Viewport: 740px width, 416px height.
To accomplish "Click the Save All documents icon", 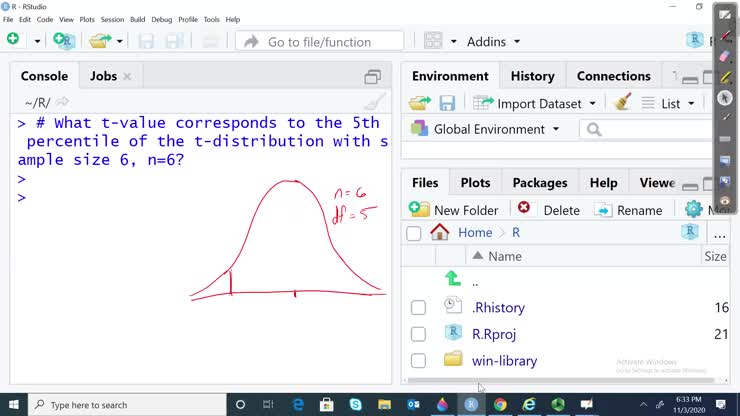I will pyautogui.click(x=174, y=41).
